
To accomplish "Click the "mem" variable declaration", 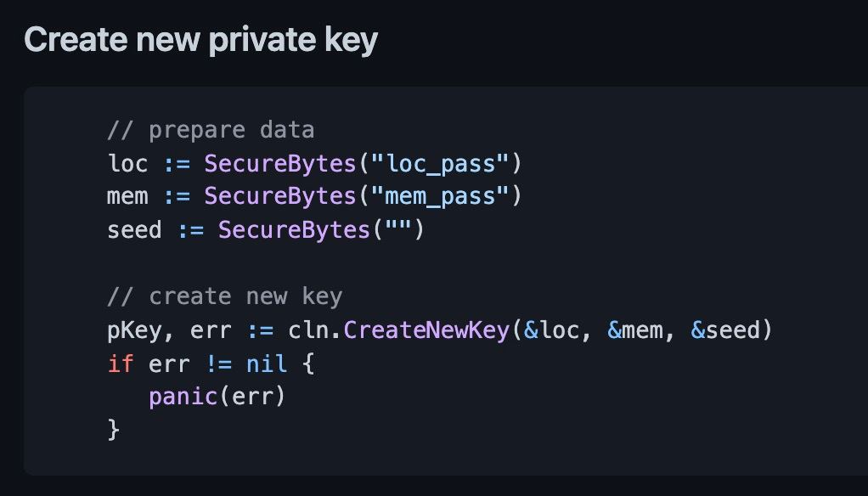I will [128, 196].
